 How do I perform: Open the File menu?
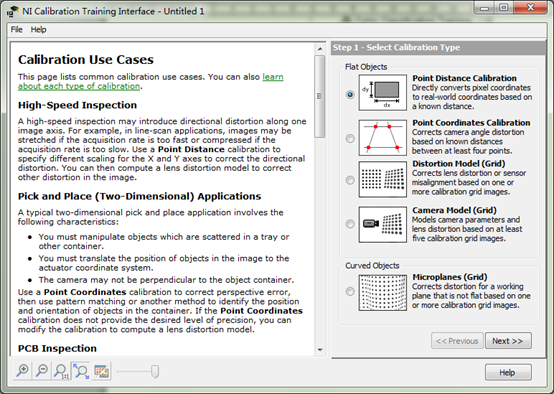(x=17, y=30)
